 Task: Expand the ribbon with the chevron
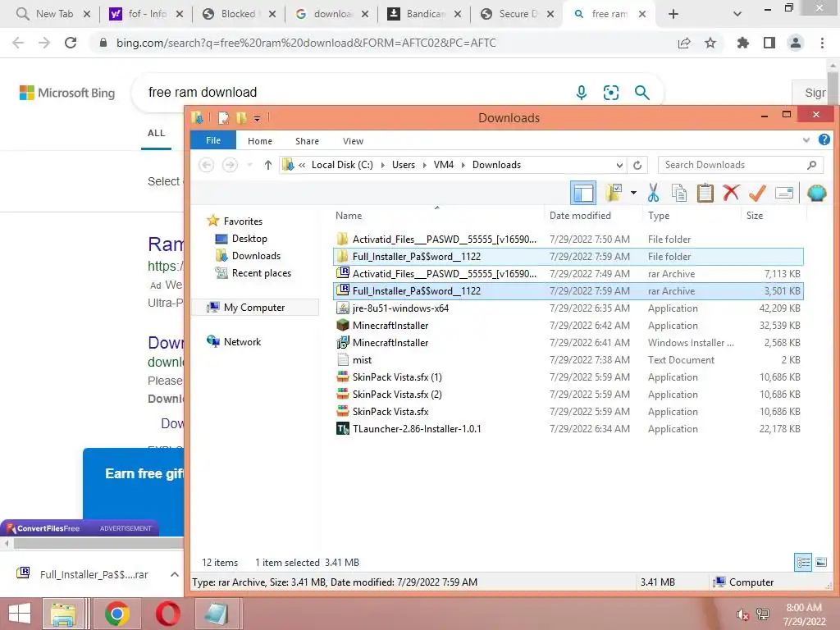click(806, 139)
